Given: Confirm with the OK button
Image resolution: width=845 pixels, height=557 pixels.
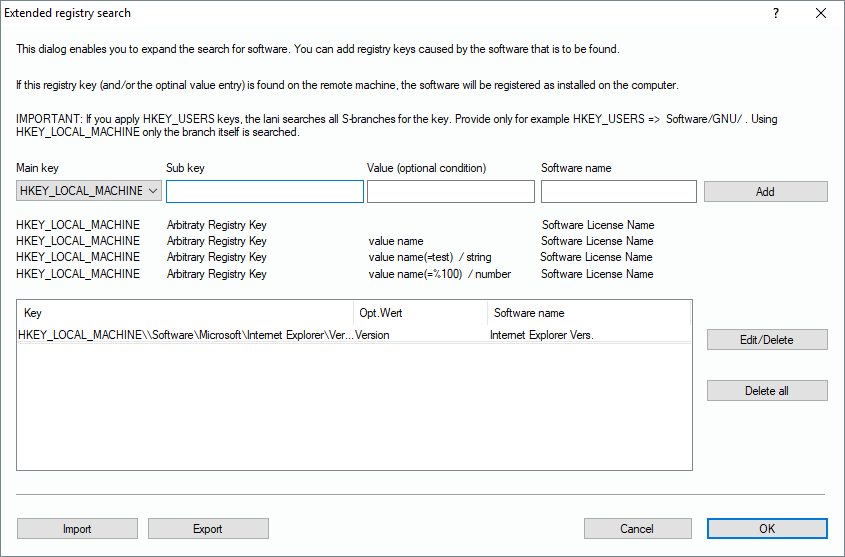Looking at the screenshot, I should click(x=766, y=529).
